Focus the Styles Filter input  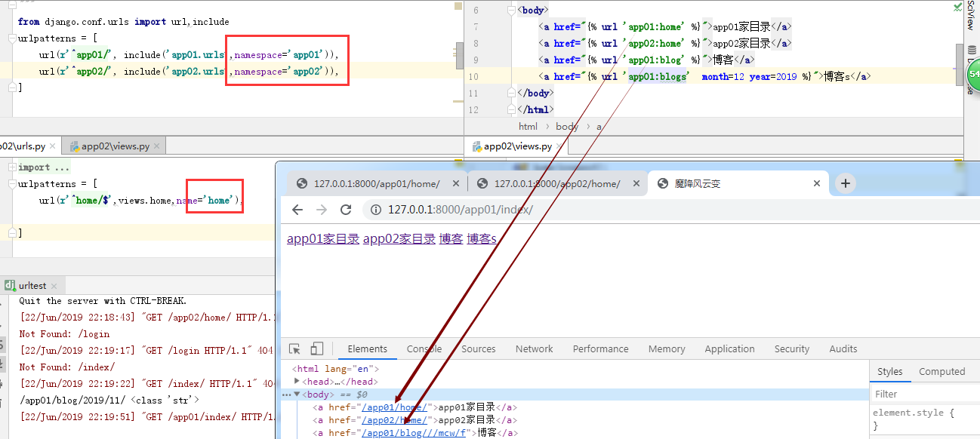tap(925, 394)
